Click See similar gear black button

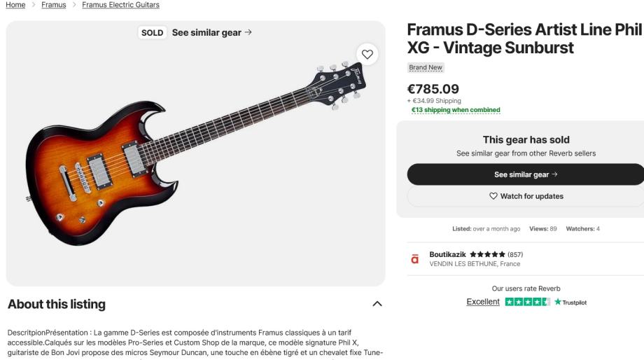point(526,174)
